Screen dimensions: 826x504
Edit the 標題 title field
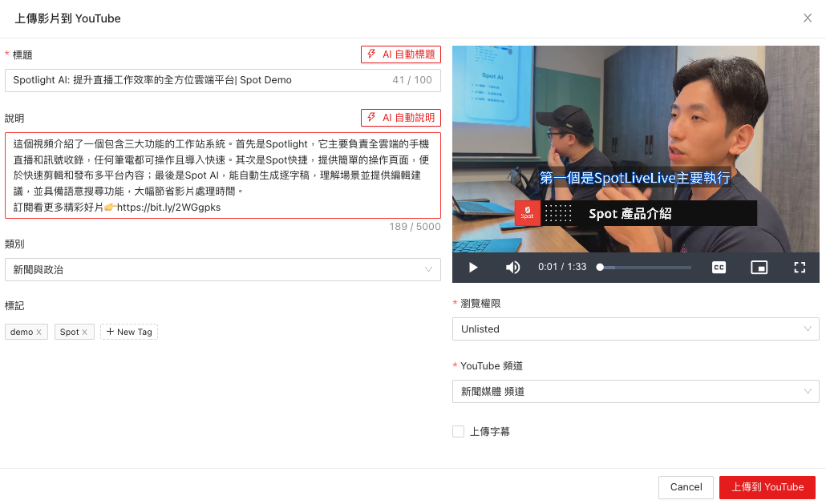(223, 80)
